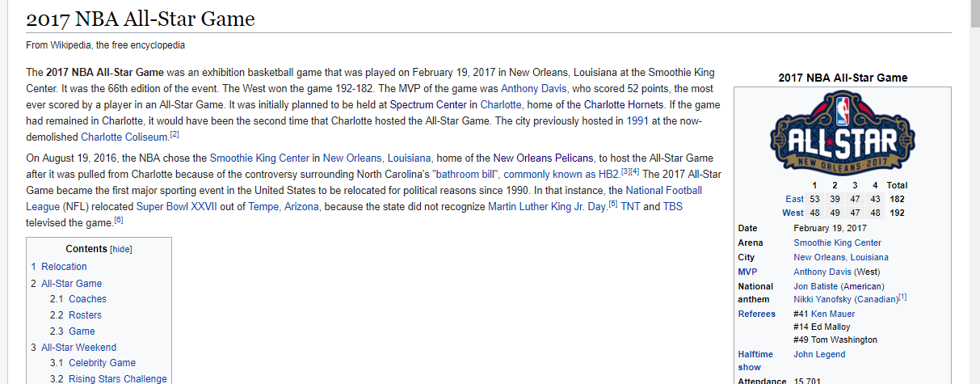The width and height of the screenshot is (980, 384).
Task: Select the page title 2017 NBA All-Star Game
Action: (x=141, y=18)
